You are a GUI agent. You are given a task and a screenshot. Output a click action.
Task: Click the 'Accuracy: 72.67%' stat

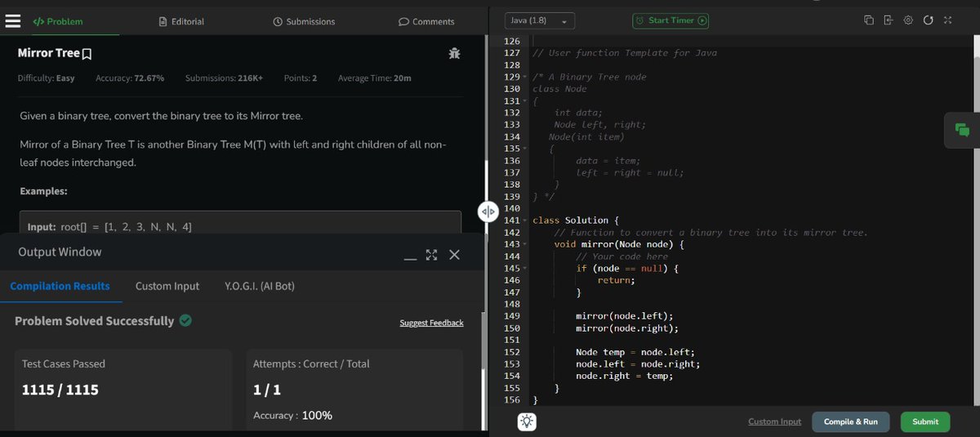click(130, 78)
